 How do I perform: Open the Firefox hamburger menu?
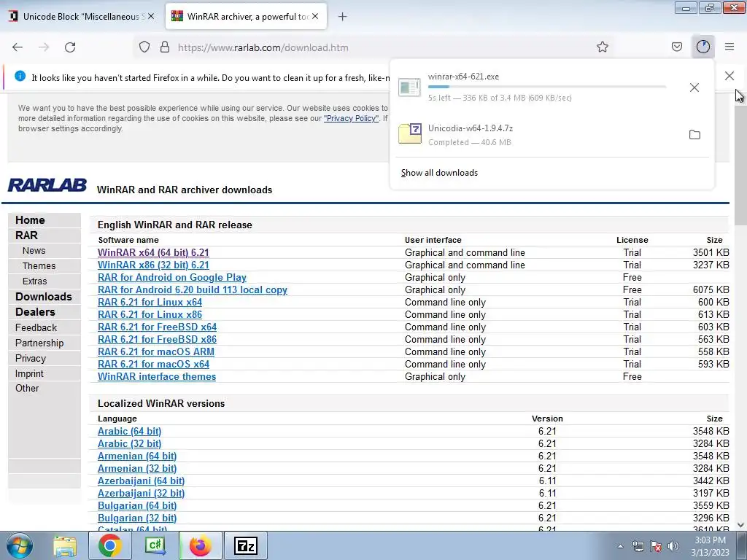729,47
